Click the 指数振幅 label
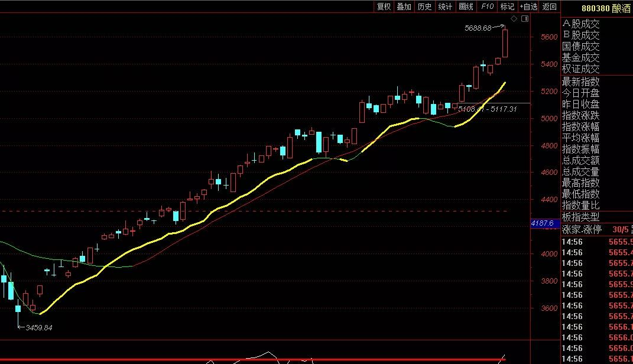Image resolution: width=633 pixels, height=364 pixels. 580,149
